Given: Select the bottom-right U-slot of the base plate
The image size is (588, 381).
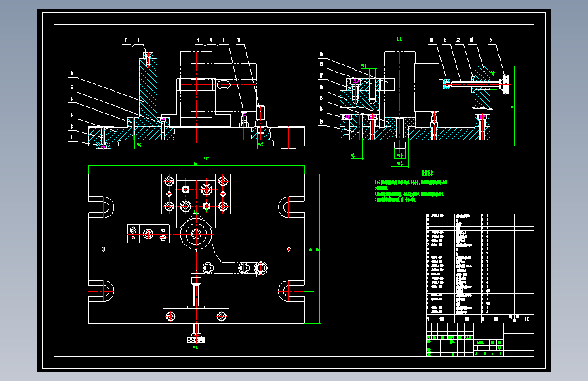Looking at the screenshot, I should tap(291, 291).
